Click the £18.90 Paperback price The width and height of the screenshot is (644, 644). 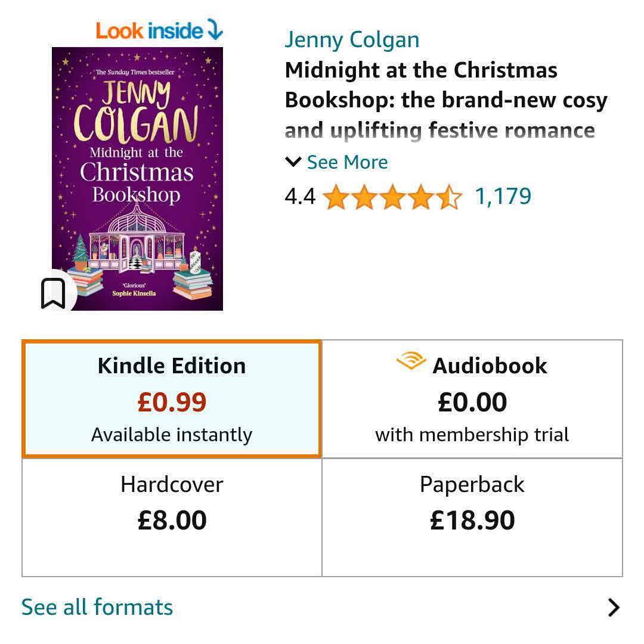coord(472,521)
